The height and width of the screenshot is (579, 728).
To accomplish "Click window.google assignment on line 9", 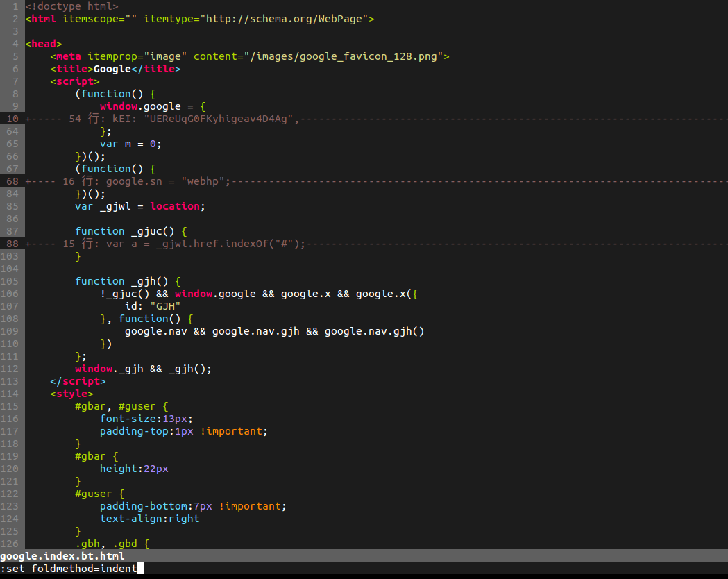I will point(153,107).
